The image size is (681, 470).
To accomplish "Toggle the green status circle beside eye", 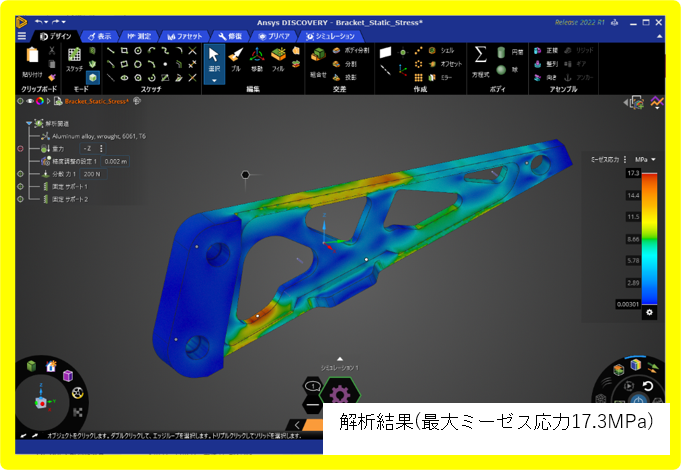I will (20, 101).
